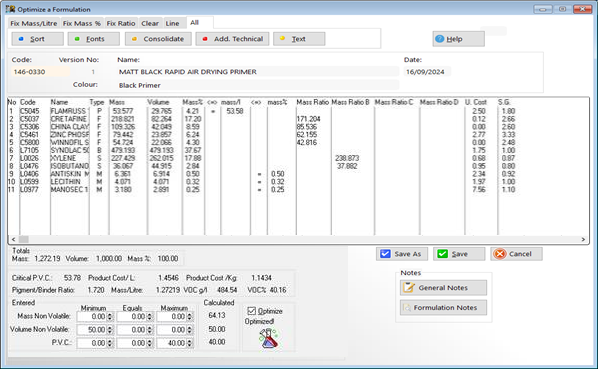
Task: Click the Save As button
Action: tap(402, 254)
